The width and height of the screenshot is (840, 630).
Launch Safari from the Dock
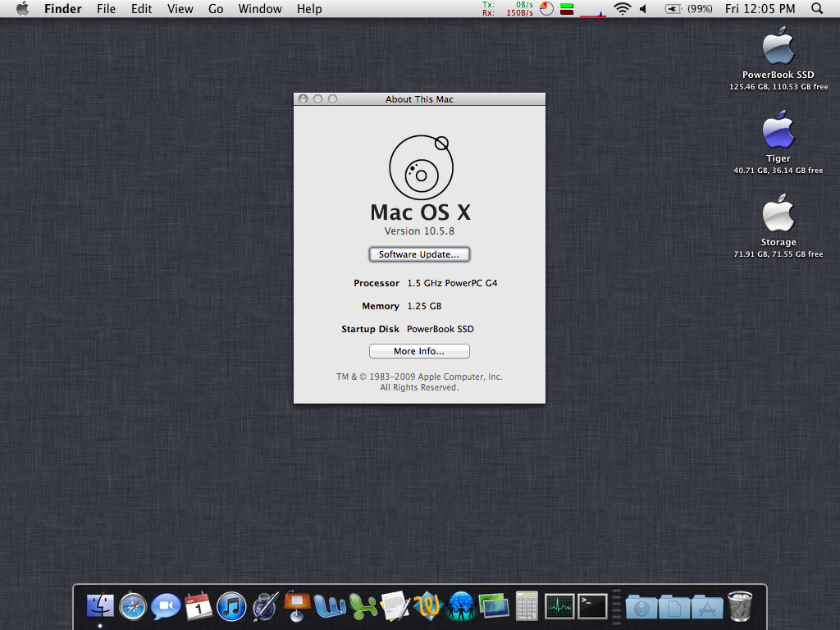(x=133, y=606)
